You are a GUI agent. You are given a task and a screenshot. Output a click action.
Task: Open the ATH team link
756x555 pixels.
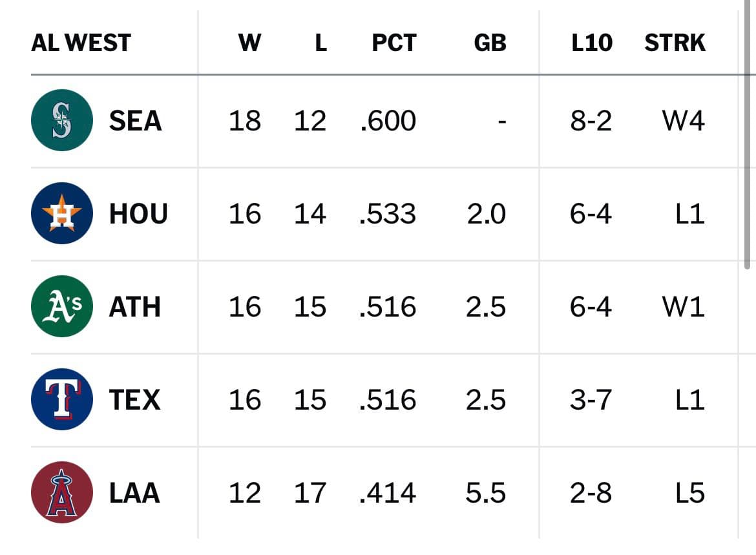(134, 307)
